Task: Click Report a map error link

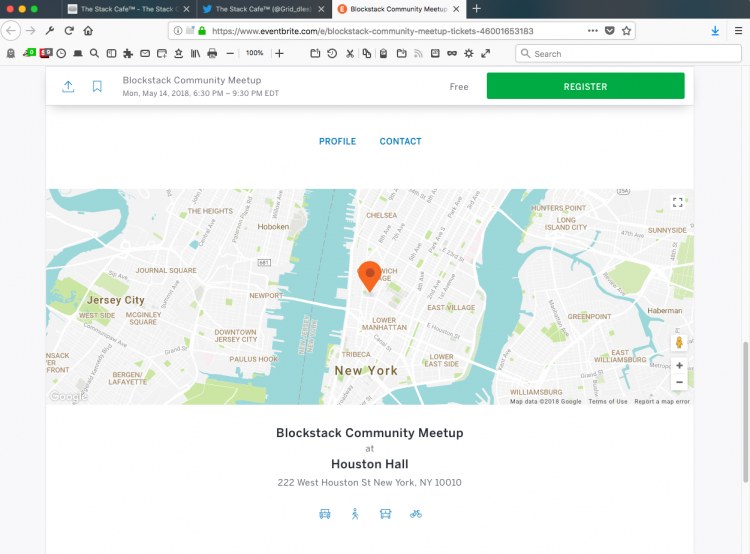Action: pyautogui.click(x=662, y=402)
